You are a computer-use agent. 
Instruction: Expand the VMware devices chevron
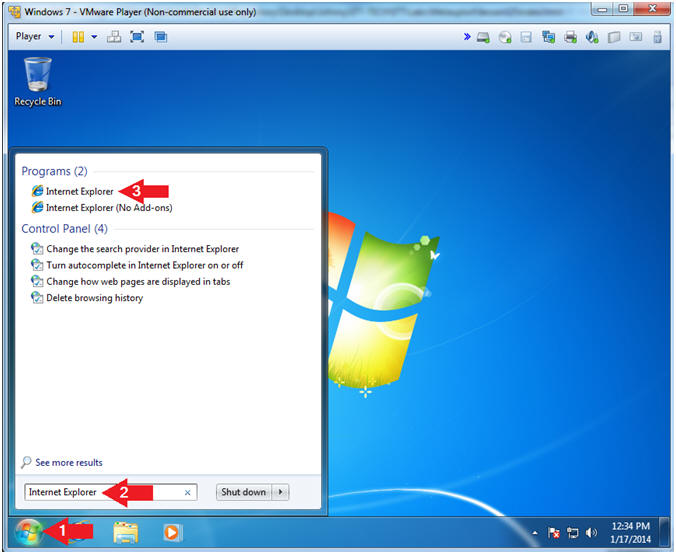[466, 37]
